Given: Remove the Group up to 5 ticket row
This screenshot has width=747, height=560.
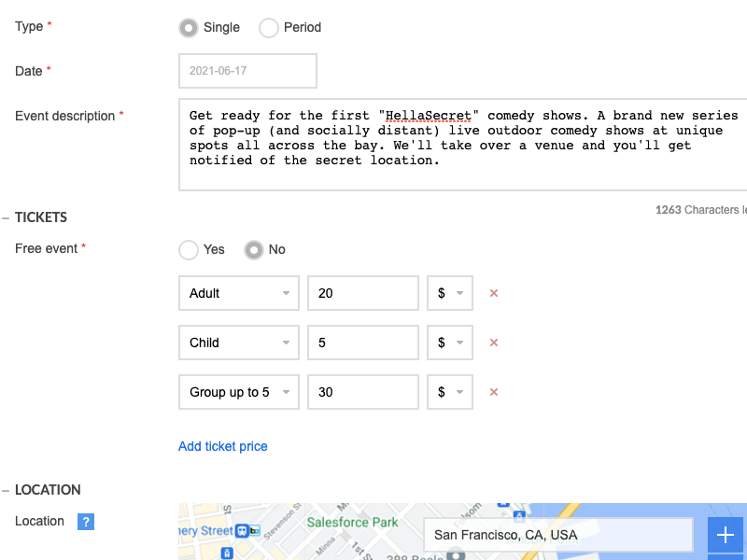Looking at the screenshot, I should [x=494, y=392].
